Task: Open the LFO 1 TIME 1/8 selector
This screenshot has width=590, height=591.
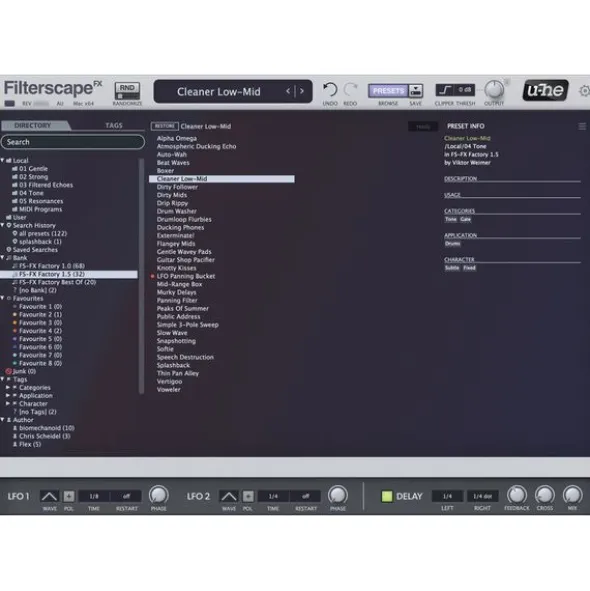Action: click(94, 496)
